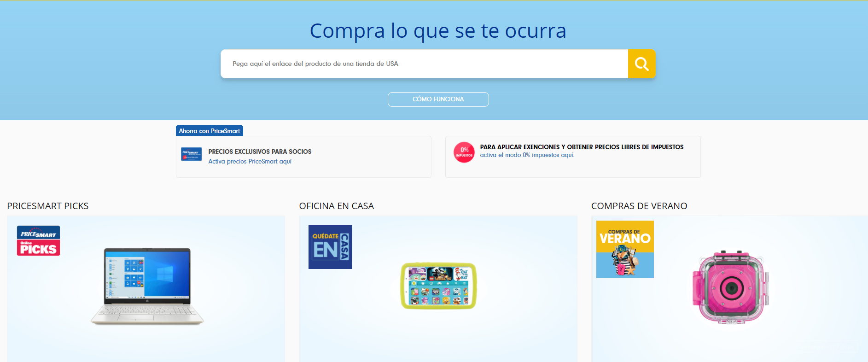Click the PRECIOS EXCLUSIVOS PARA SOCIOS text
The height and width of the screenshot is (362, 868).
click(260, 152)
